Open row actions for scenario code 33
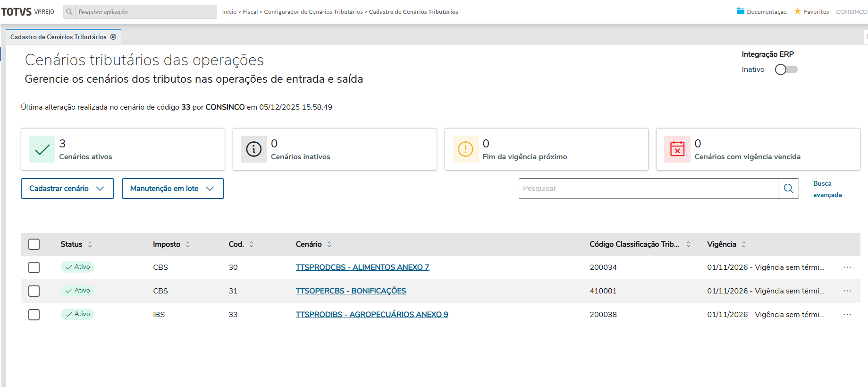This screenshot has width=868, height=387. click(x=847, y=315)
